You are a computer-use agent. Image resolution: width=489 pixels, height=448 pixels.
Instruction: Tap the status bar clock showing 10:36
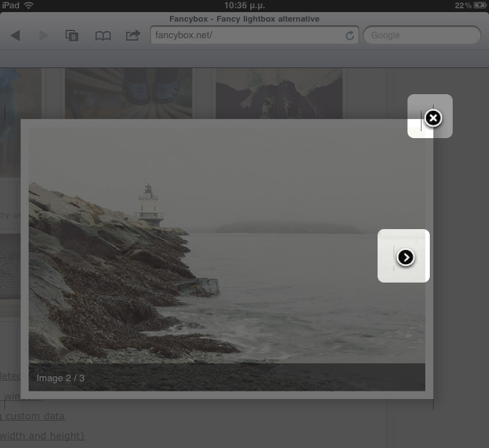pos(245,5)
